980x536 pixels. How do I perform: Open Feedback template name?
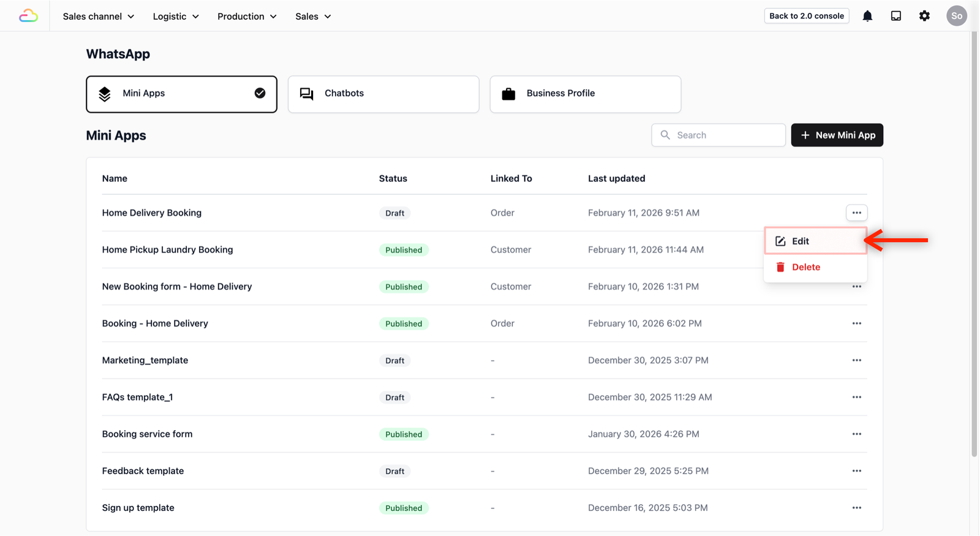143,470
